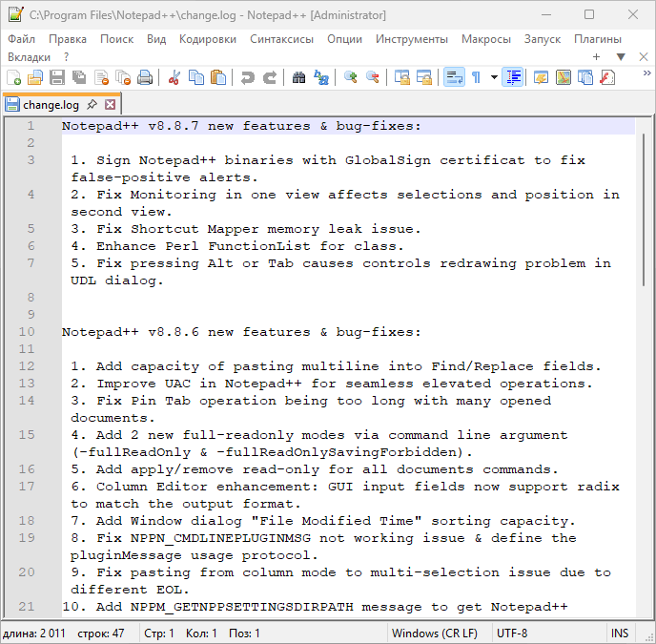Open the tab list dropdown triangle
This screenshot has width=656, height=644.
tap(620, 57)
